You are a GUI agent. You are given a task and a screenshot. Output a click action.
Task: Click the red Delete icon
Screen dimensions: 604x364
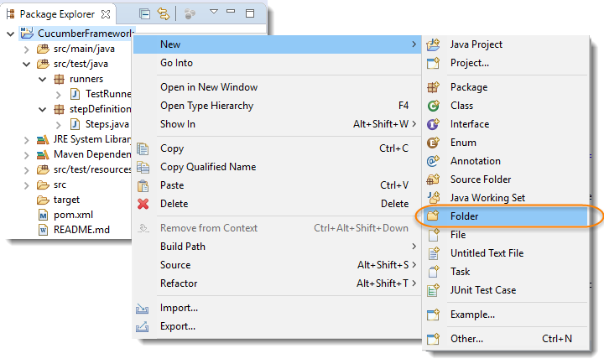pyautogui.click(x=143, y=204)
